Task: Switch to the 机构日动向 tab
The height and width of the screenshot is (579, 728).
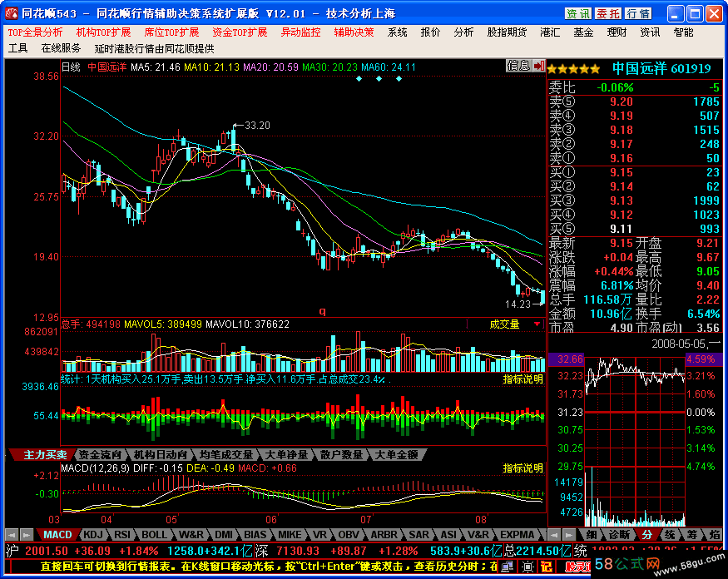Action: pyautogui.click(x=161, y=455)
